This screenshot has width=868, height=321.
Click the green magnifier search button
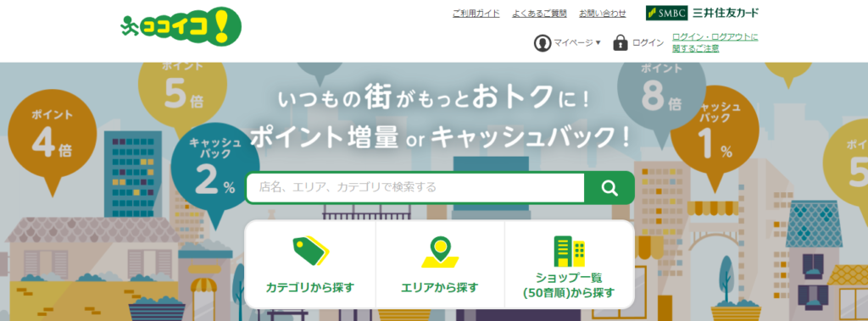tap(609, 188)
